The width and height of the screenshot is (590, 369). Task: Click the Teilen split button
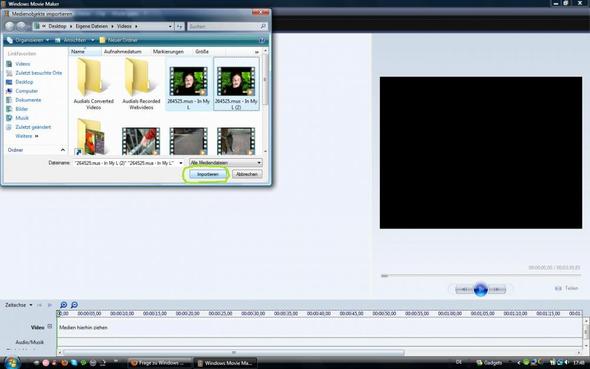coord(567,289)
